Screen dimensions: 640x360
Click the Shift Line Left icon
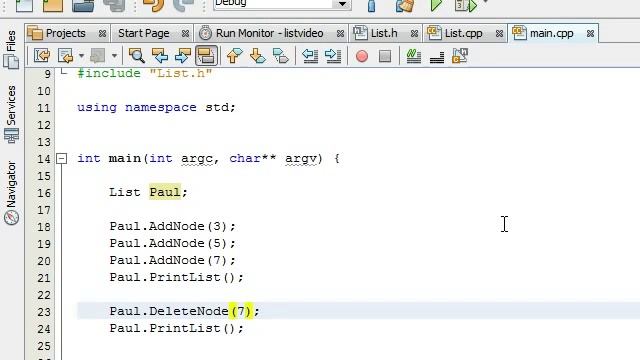[310, 56]
